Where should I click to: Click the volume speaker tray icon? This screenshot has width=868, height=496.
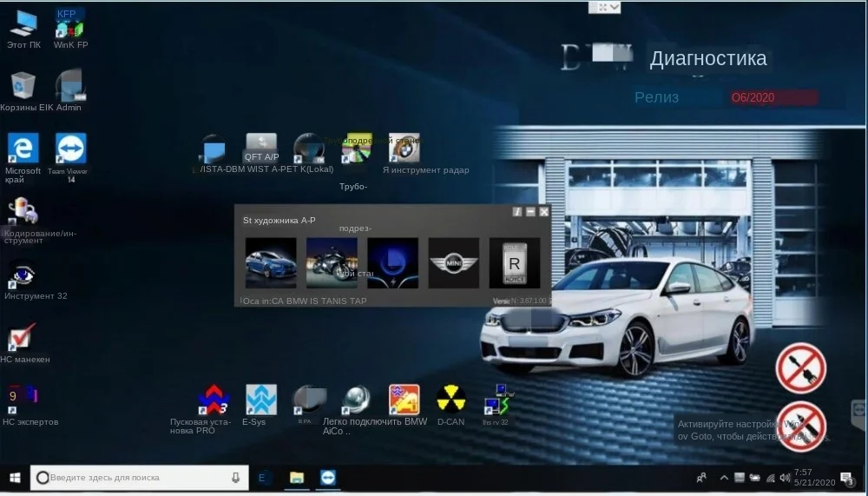(x=785, y=478)
